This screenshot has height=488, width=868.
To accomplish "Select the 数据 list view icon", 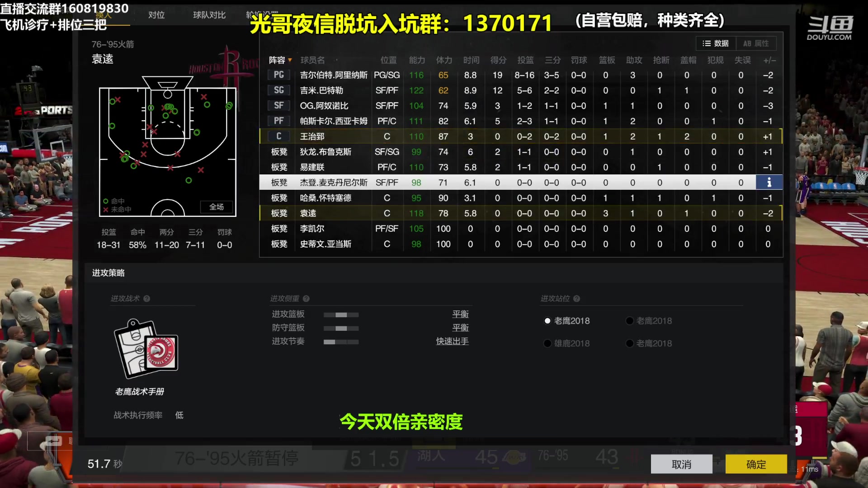I will (x=715, y=43).
